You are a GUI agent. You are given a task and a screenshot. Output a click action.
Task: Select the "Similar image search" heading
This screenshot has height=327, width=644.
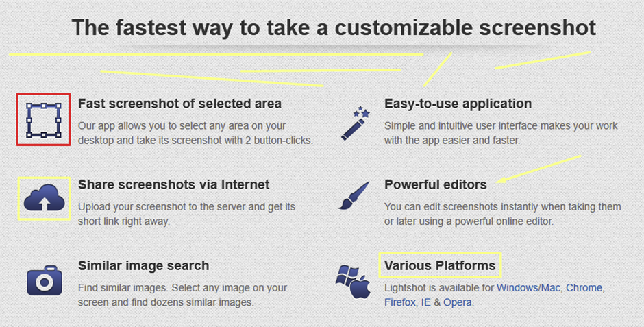point(143,265)
